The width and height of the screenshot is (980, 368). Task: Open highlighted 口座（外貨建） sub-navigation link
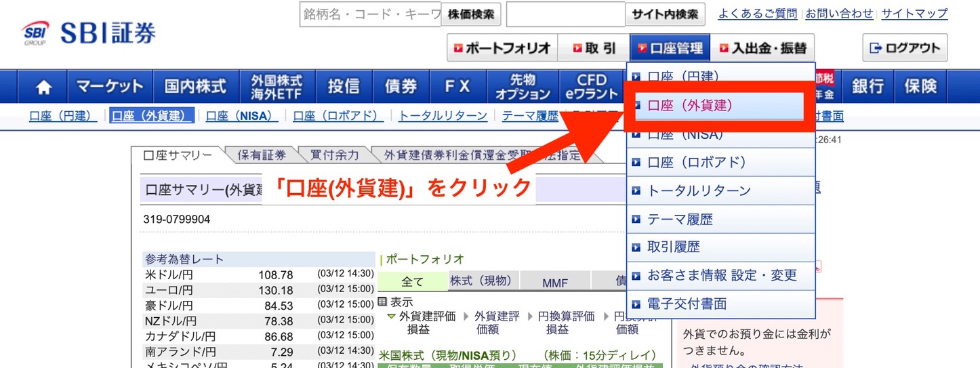152,116
